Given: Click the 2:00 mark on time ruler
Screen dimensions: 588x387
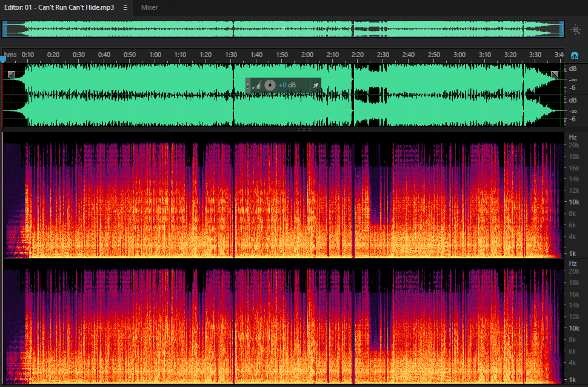Looking at the screenshot, I should tap(307, 55).
